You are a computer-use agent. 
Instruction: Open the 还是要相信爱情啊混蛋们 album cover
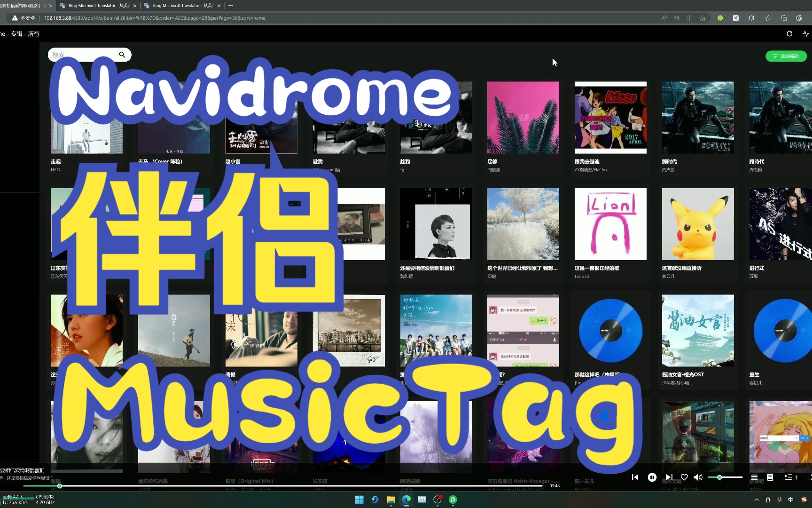[436, 224]
